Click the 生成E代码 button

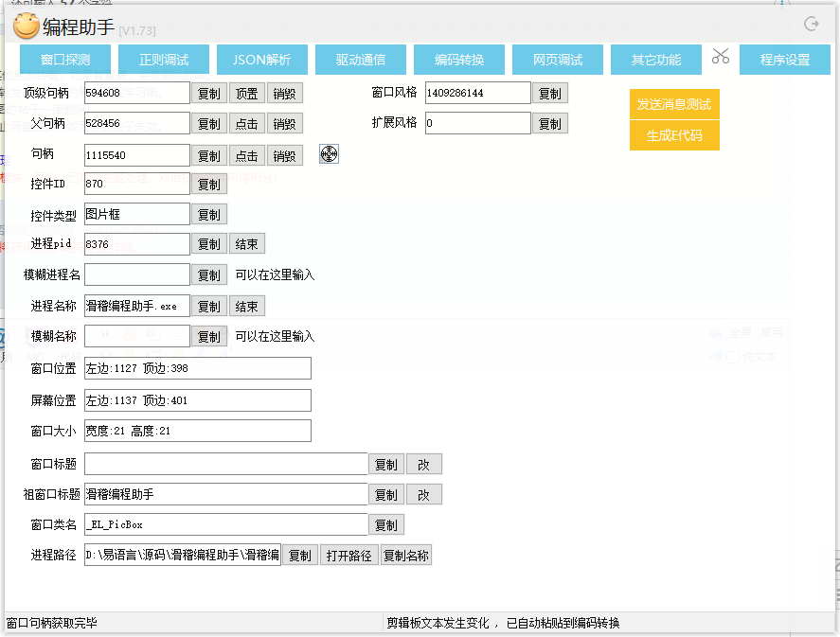pos(674,135)
